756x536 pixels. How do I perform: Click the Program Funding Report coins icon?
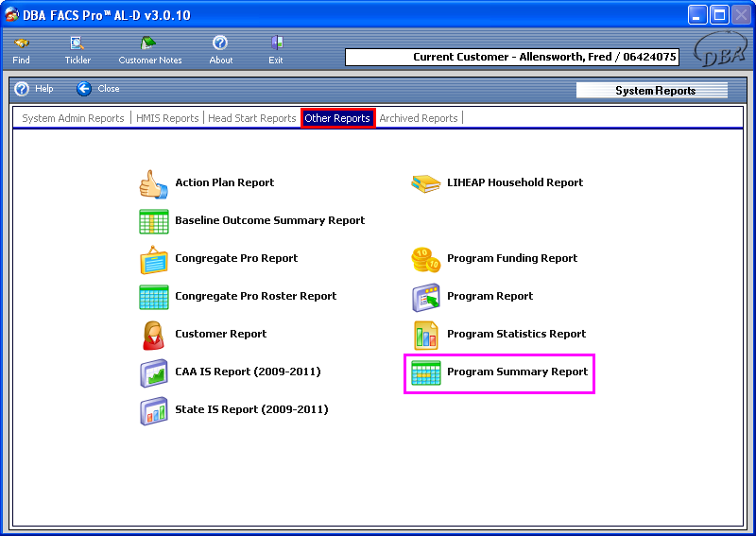pos(425,259)
